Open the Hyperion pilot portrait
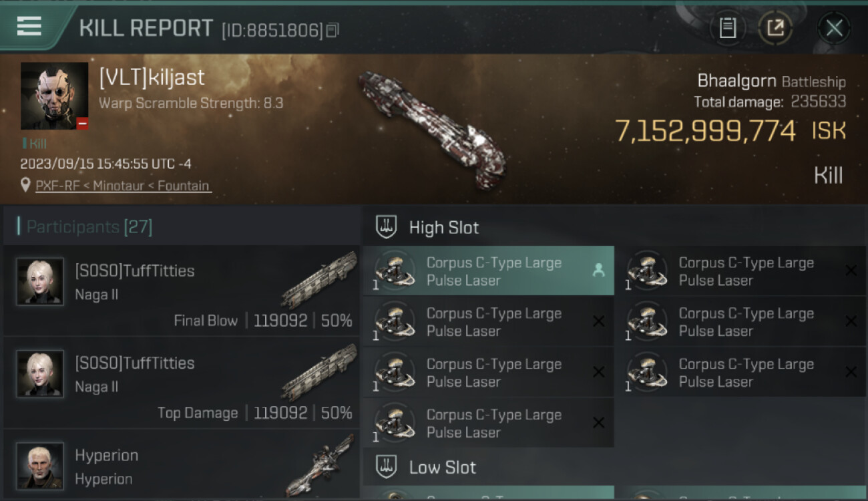Screen dimensions: 868x501 pyautogui.click(x=40, y=465)
